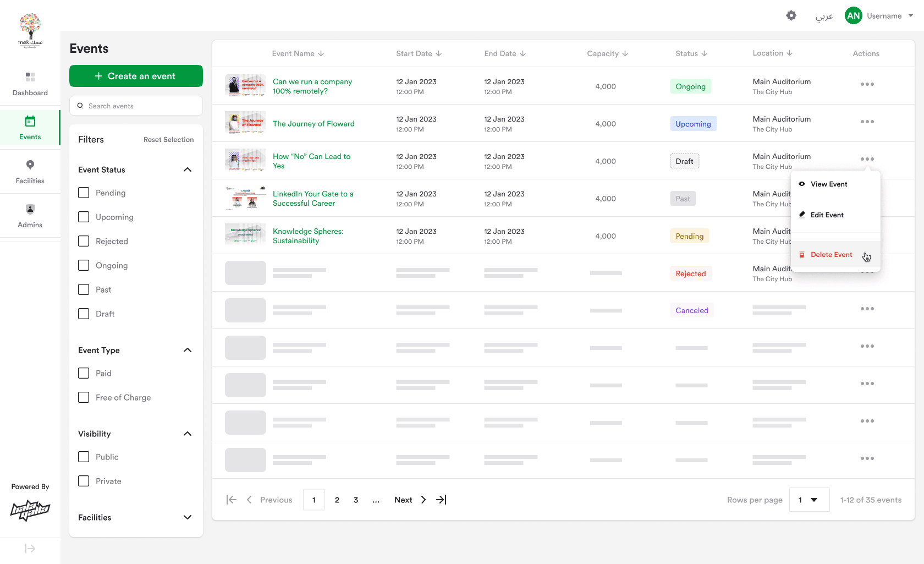Click the Powered By logo
This screenshot has width=924, height=564.
tap(30, 511)
